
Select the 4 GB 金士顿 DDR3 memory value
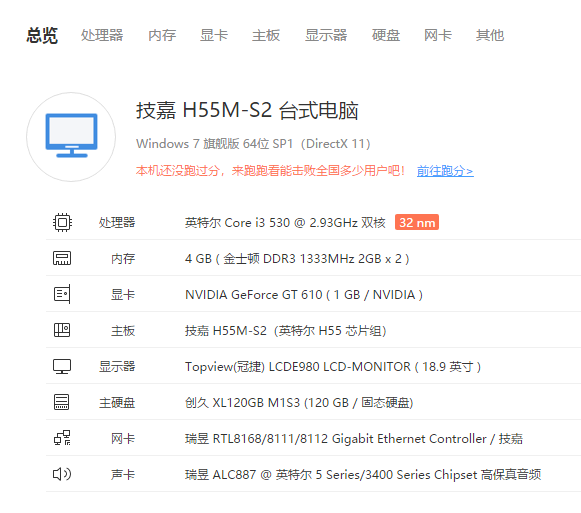coord(297,258)
